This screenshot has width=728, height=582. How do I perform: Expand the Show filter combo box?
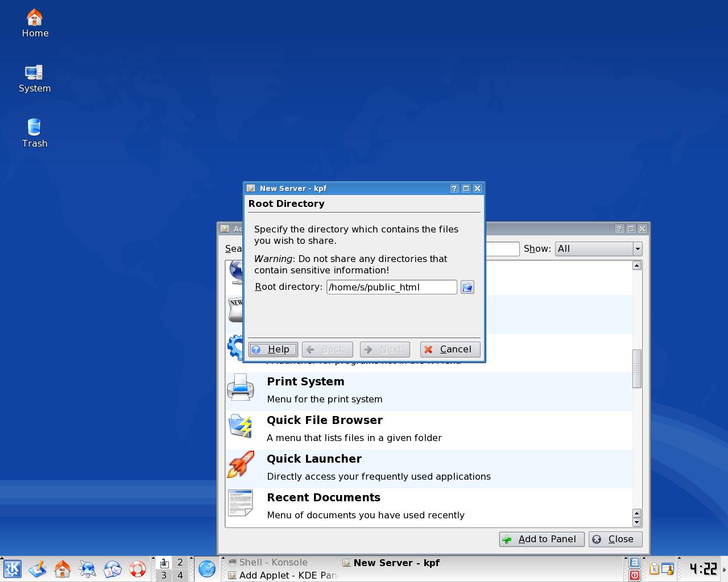tap(598, 248)
